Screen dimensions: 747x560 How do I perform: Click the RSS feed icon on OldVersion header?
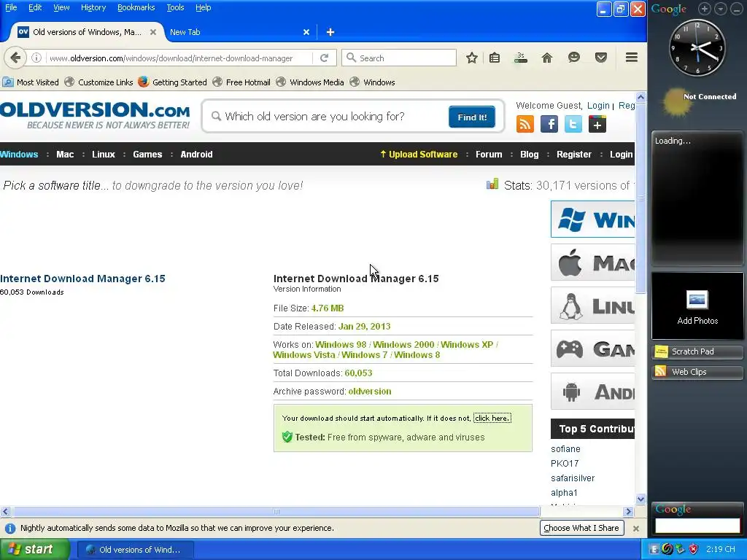(x=525, y=125)
